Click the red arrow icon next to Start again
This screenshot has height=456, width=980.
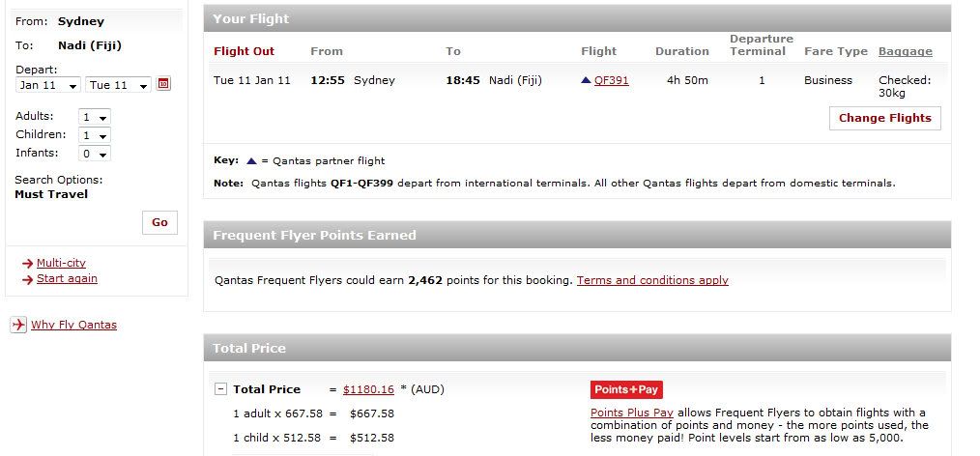tap(27, 279)
